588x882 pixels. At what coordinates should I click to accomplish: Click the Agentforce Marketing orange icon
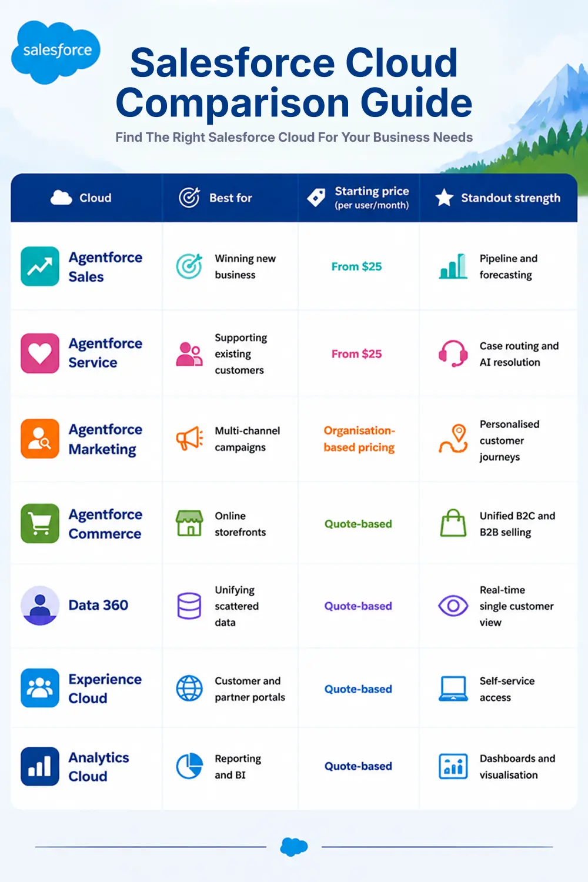40,439
